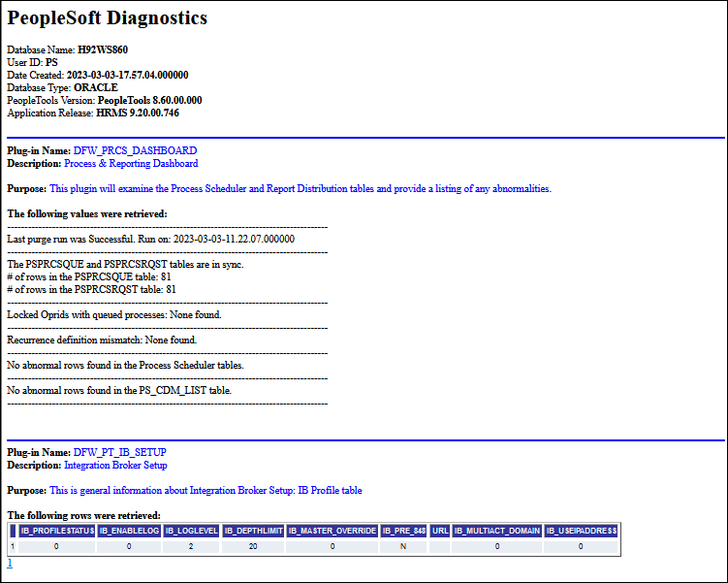Click the IB_PROFILESTATUS cell value 0

click(x=57, y=546)
